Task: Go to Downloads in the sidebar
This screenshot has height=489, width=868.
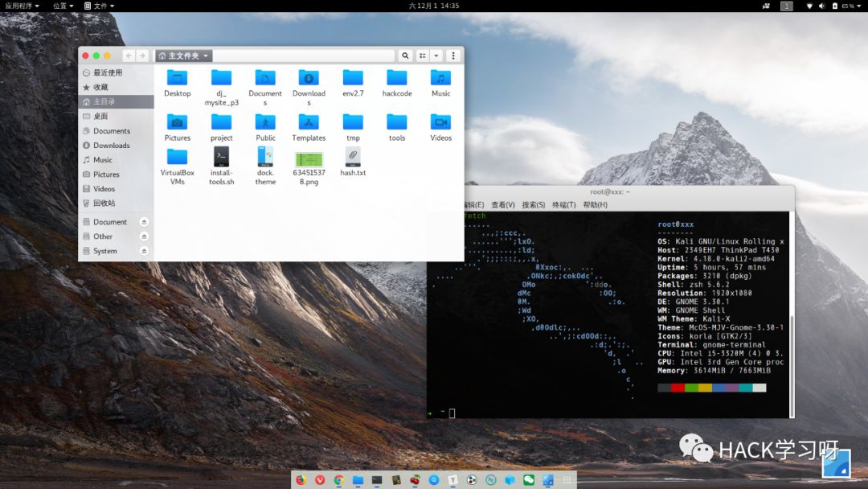Action: [111, 146]
